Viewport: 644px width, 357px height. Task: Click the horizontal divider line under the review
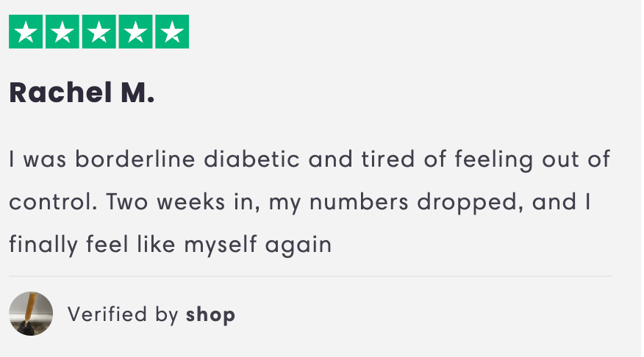coord(310,276)
